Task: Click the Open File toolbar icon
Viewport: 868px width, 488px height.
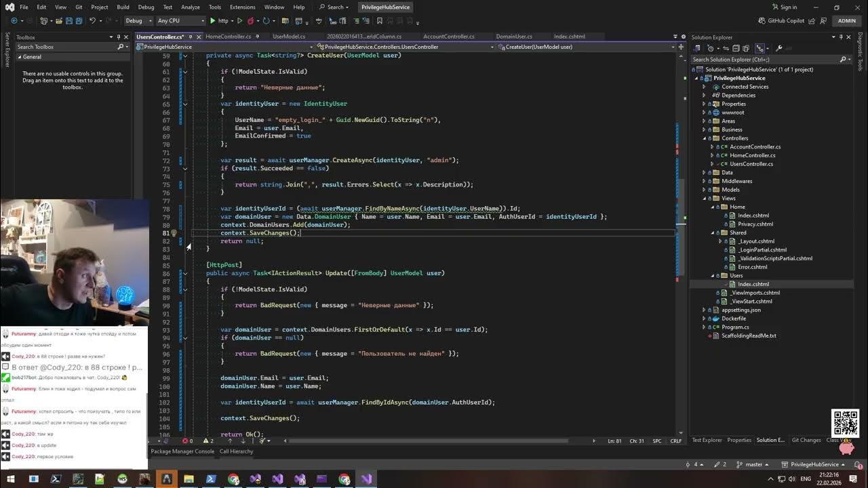Action: (59, 20)
